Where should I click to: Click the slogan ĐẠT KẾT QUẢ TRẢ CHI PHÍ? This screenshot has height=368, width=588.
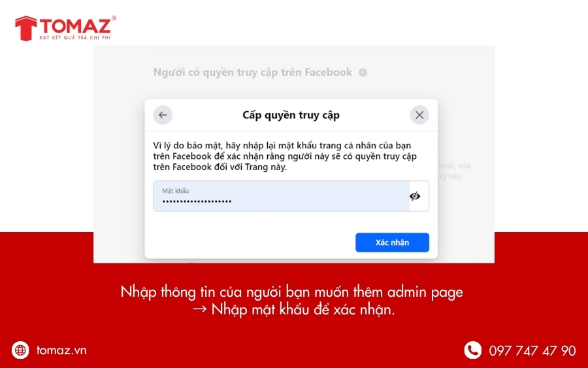click(75, 37)
